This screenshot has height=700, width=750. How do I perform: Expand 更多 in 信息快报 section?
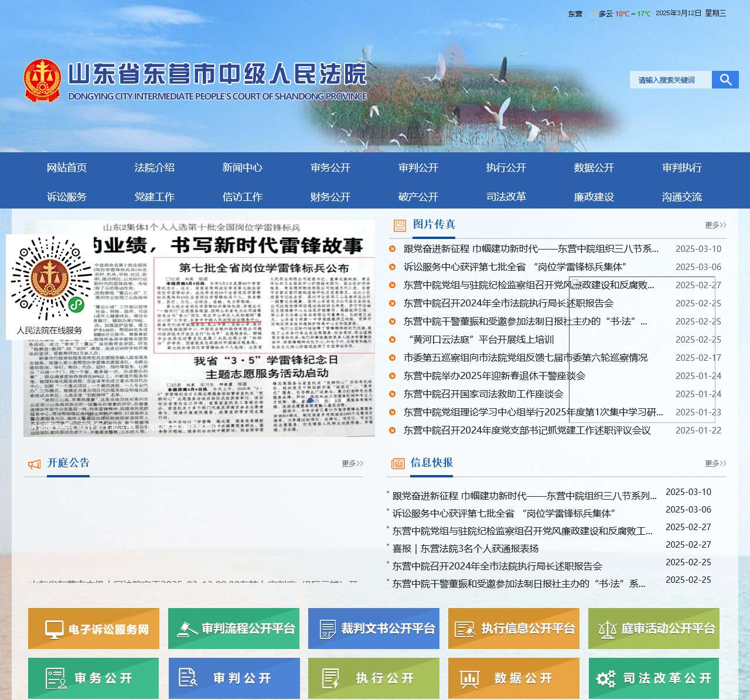click(x=715, y=463)
